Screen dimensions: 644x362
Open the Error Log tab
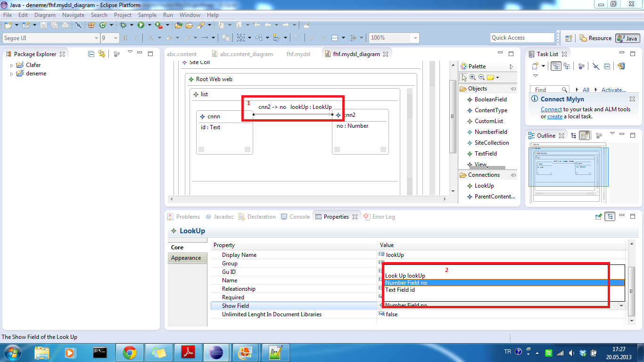pyautogui.click(x=379, y=217)
